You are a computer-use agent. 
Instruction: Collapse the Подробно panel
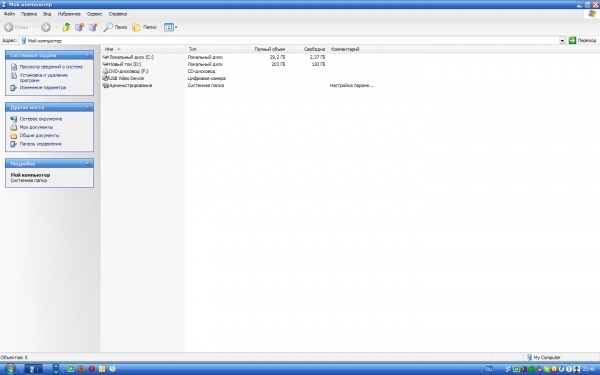(88, 164)
